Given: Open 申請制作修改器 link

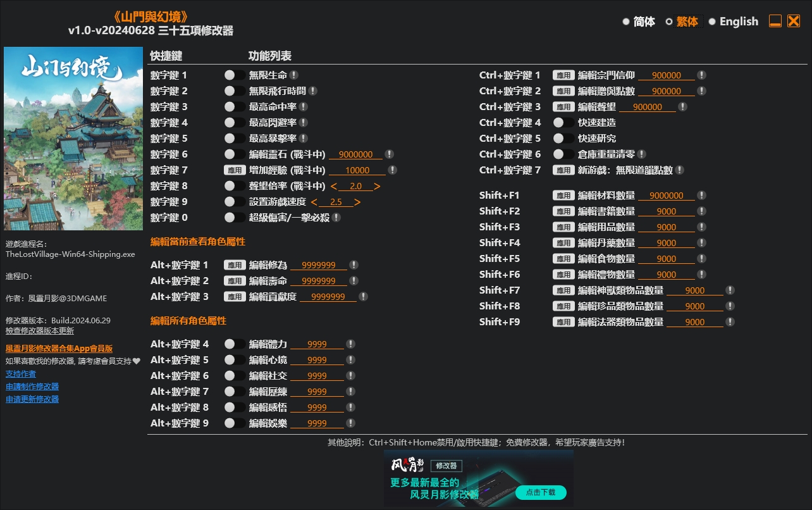Looking at the screenshot, I should pyautogui.click(x=32, y=387).
